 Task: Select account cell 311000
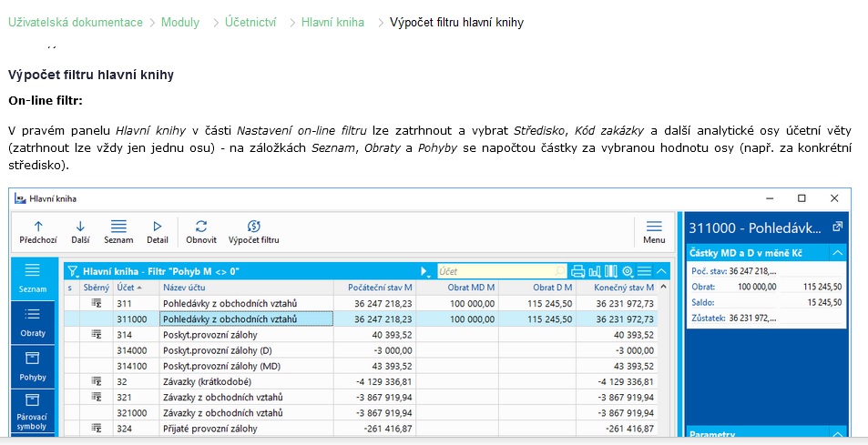pos(137,319)
